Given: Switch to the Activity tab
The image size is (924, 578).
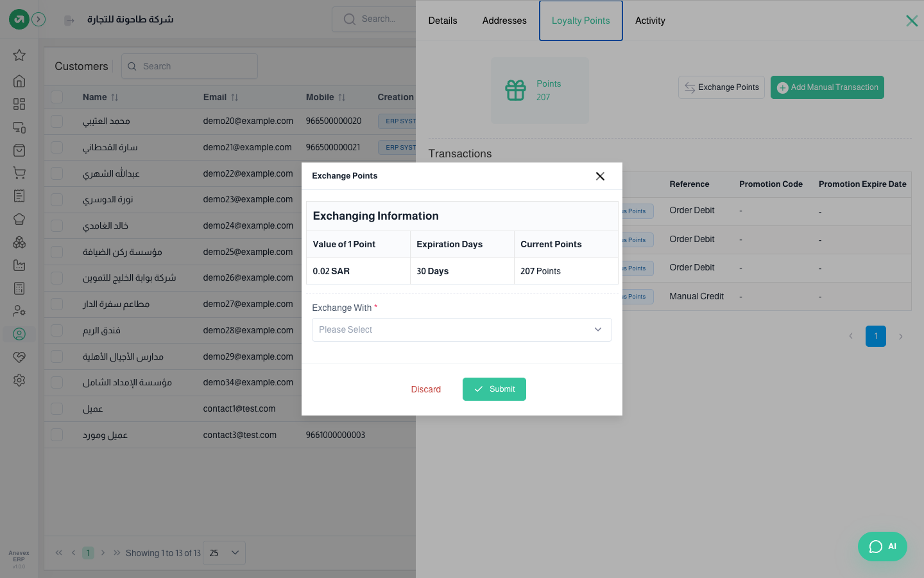Looking at the screenshot, I should (650, 21).
